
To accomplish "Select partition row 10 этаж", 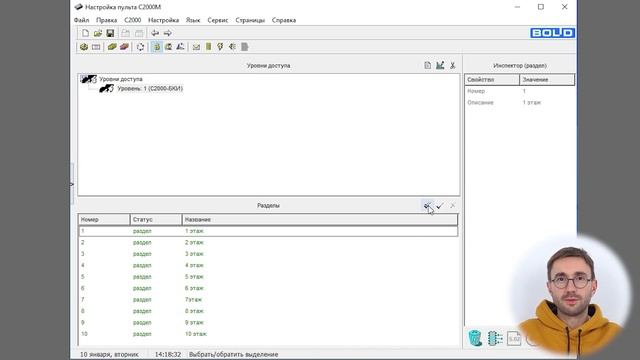I will point(268,334).
